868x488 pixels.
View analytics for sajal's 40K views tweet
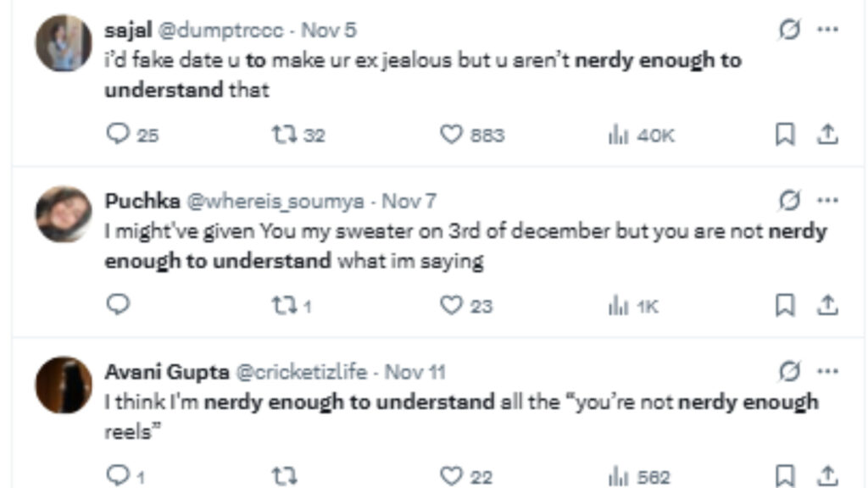click(618, 134)
